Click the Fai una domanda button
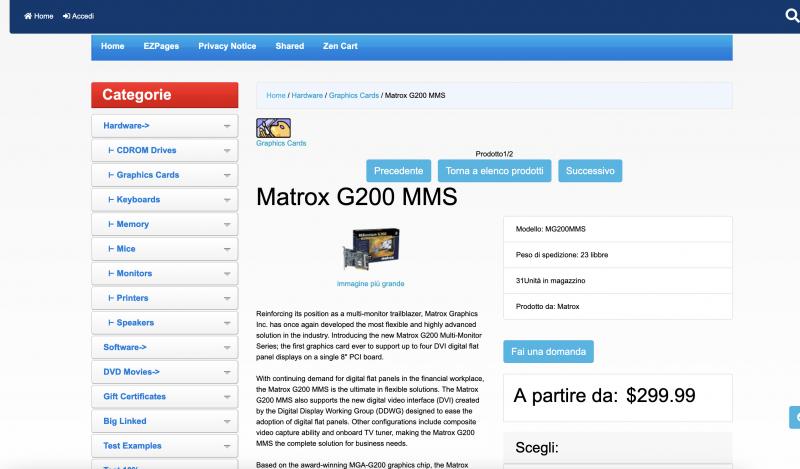 pos(548,352)
